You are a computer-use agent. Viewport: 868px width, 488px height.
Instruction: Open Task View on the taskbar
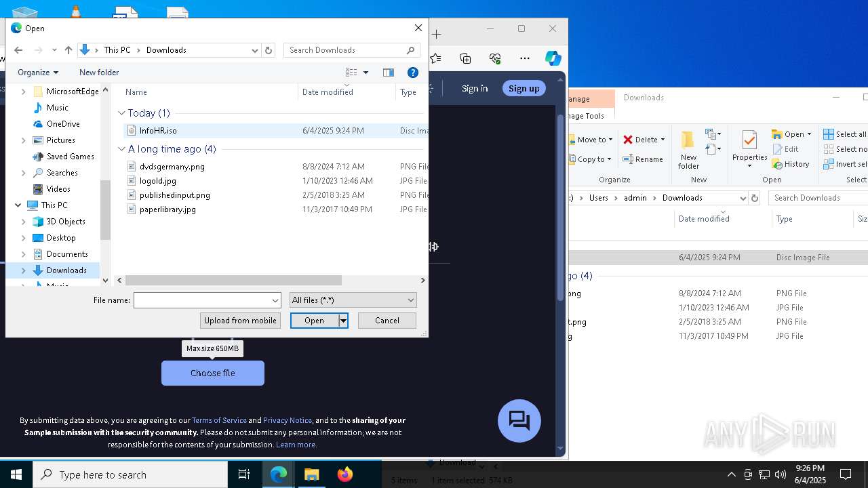click(244, 474)
